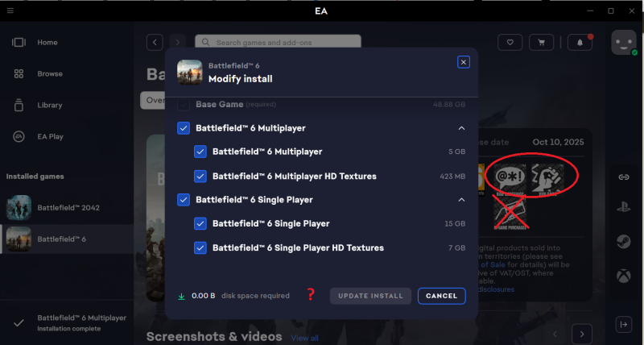Toggle Battlefield 6 Multiplayer group checkbox
Viewport: 644px width, 345px height.
(x=184, y=128)
